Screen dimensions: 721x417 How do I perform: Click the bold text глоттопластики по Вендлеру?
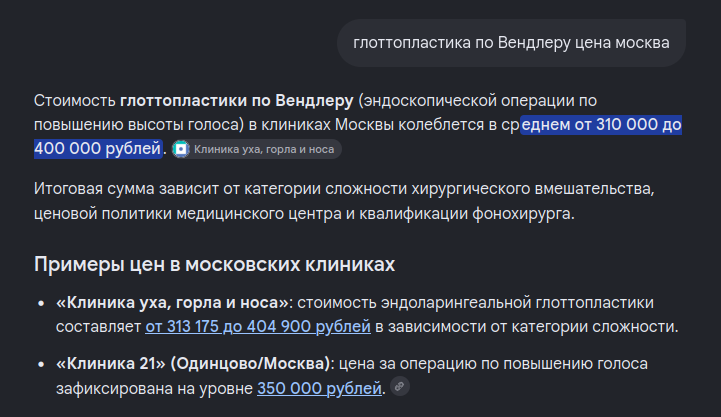pos(236,100)
